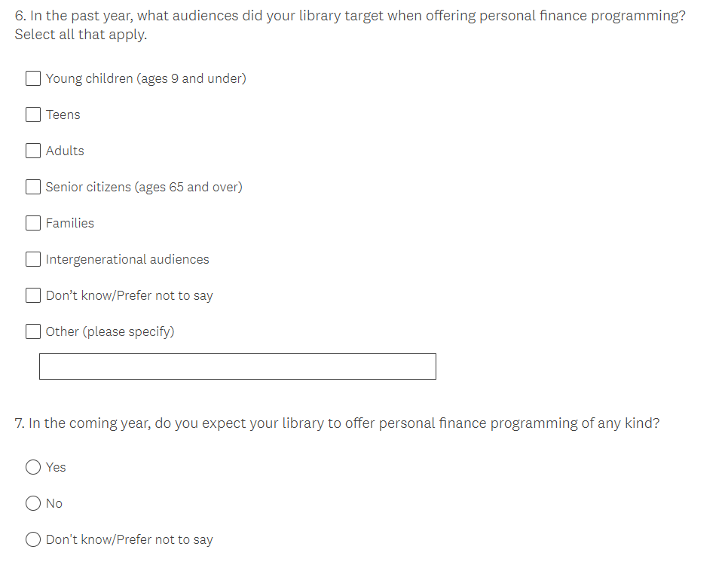Click the question 7 heading text

click(337, 423)
